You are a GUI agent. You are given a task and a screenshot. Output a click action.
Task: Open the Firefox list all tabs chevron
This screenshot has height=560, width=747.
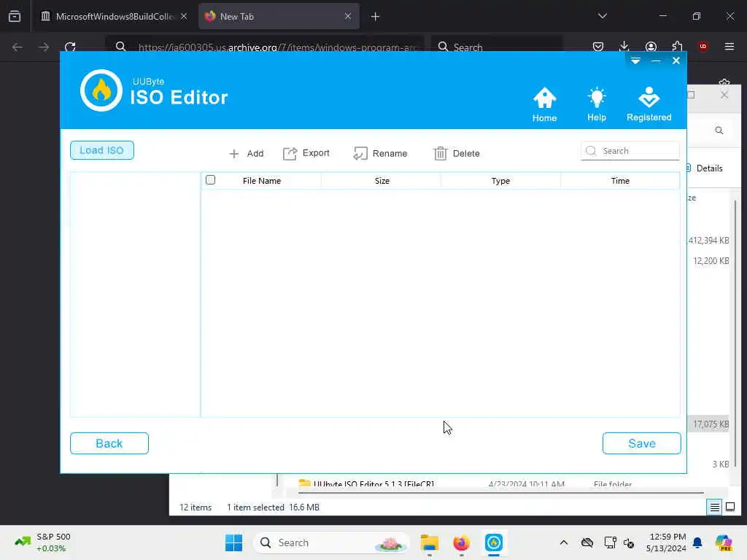click(x=603, y=16)
